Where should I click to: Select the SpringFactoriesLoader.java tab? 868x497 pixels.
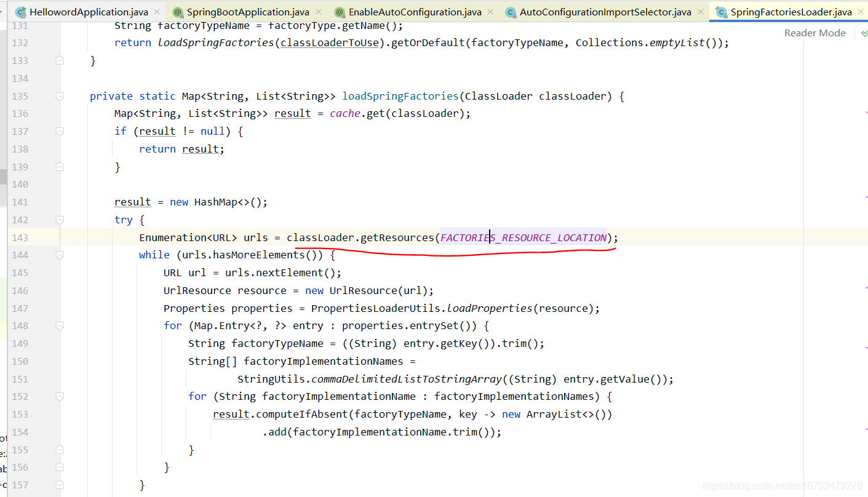pos(791,12)
